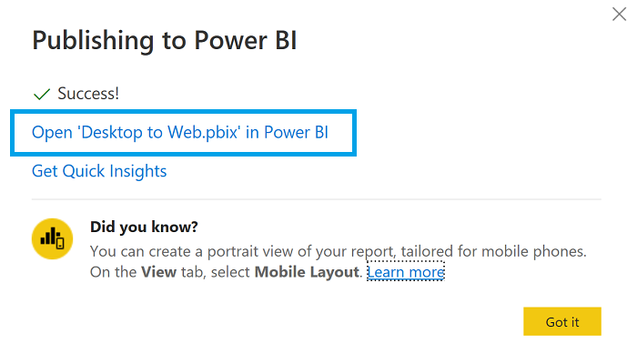Screen dimensions: 637x364
Task: Open 'Desktop to Web.pbix' in Power BI
Action: [179, 132]
